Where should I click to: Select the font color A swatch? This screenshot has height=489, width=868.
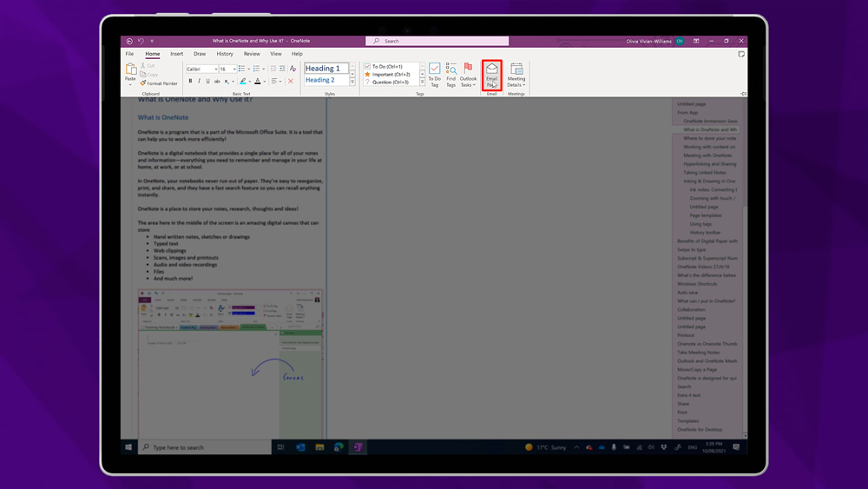[258, 82]
